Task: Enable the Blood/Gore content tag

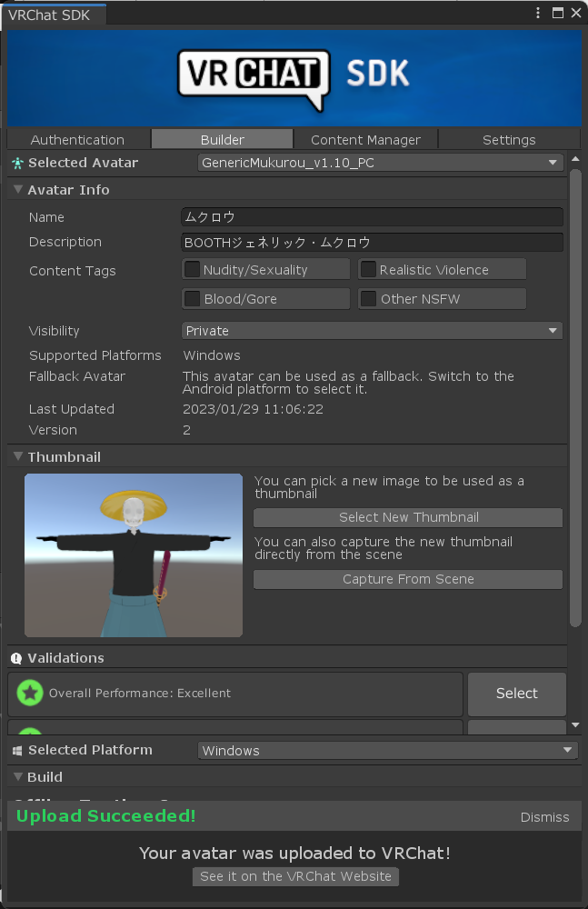Action: point(192,298)
